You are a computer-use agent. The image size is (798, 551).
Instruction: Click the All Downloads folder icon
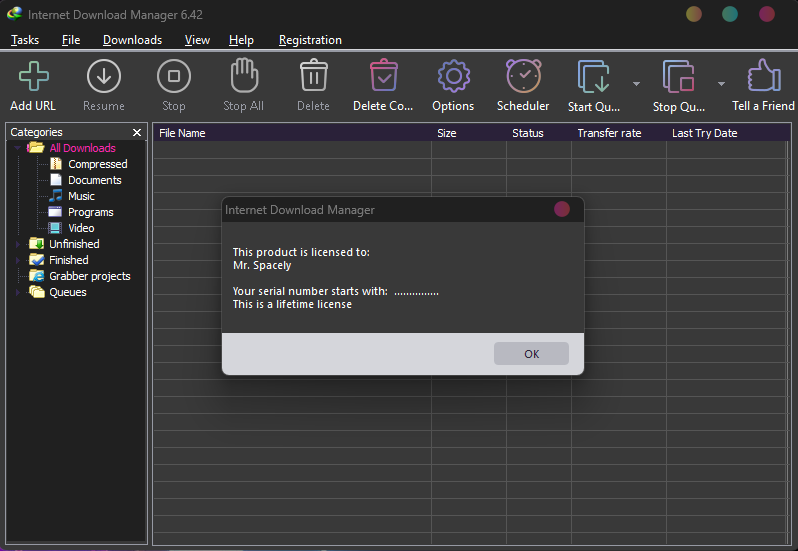36,148
